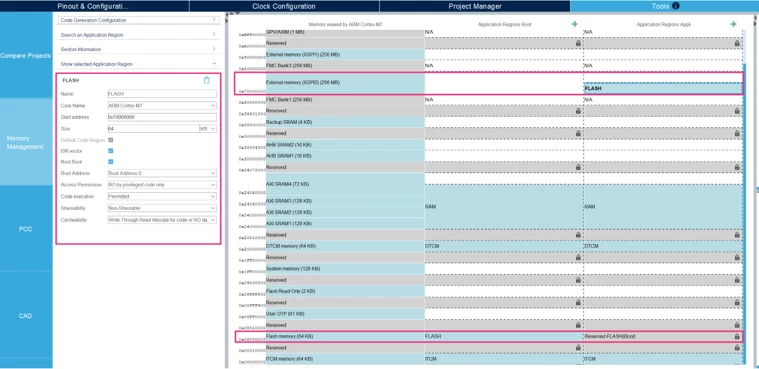Switch to Project Manager tab
Image resolution: width=759 pixels, height=369 pixels.
coord(475,6)
